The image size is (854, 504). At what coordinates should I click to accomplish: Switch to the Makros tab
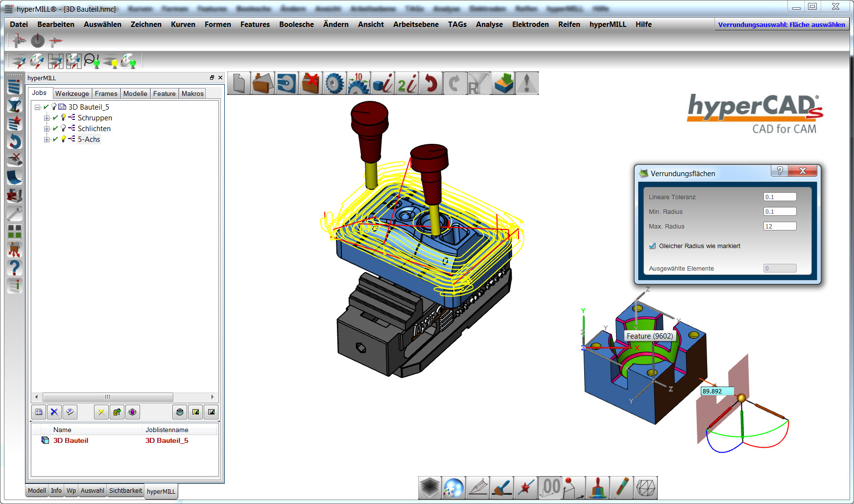192,93
